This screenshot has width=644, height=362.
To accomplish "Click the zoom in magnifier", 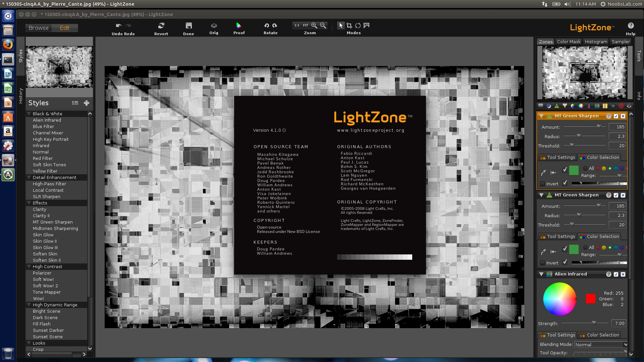I will pos(314,25).
